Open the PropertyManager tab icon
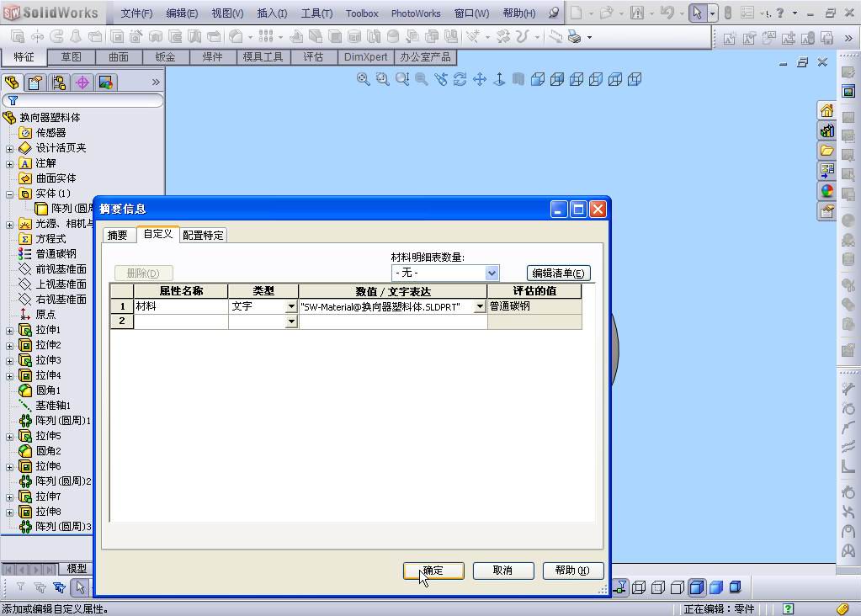 pos(35,82)
